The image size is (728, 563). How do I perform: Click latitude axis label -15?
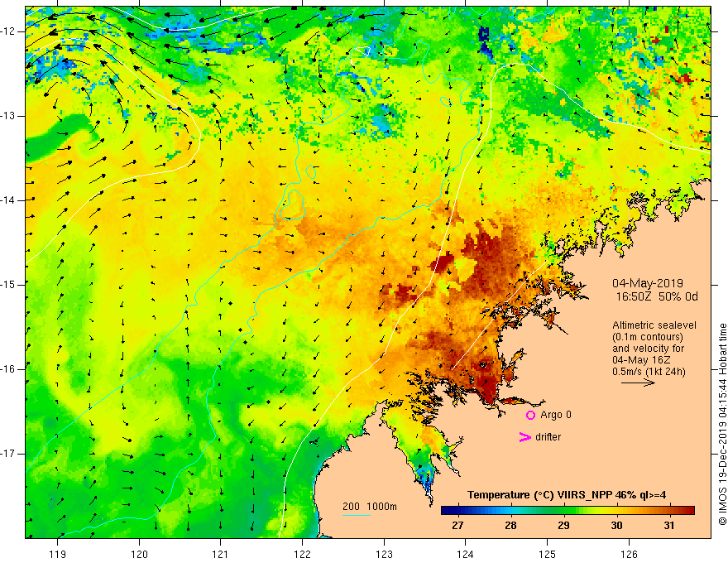[x=8, y=285]
